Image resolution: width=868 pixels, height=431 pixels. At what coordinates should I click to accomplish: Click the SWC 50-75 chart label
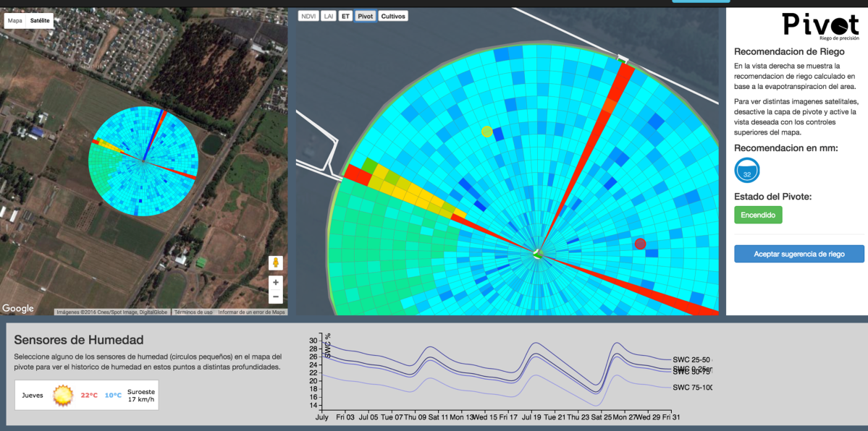pyautogui.click(x=692, y=372)
